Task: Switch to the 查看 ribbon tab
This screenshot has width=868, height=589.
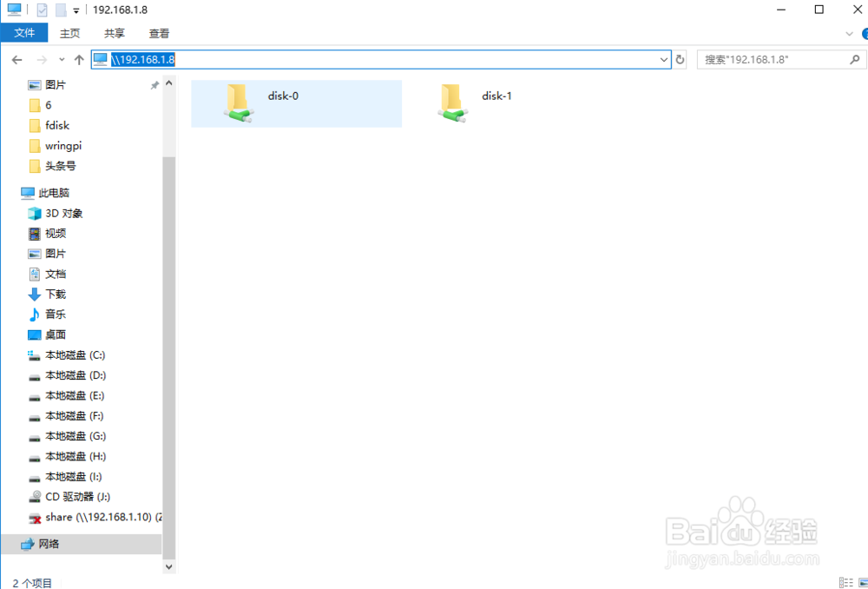Action: [x=160, y=33]
